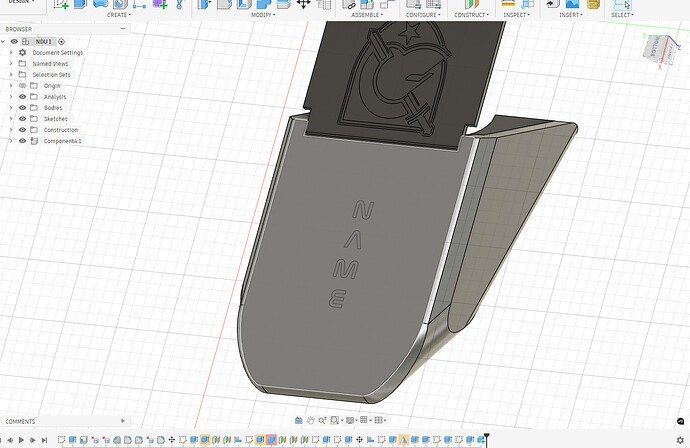
Task: Click the timeline end marker
Action: (487, 438)
